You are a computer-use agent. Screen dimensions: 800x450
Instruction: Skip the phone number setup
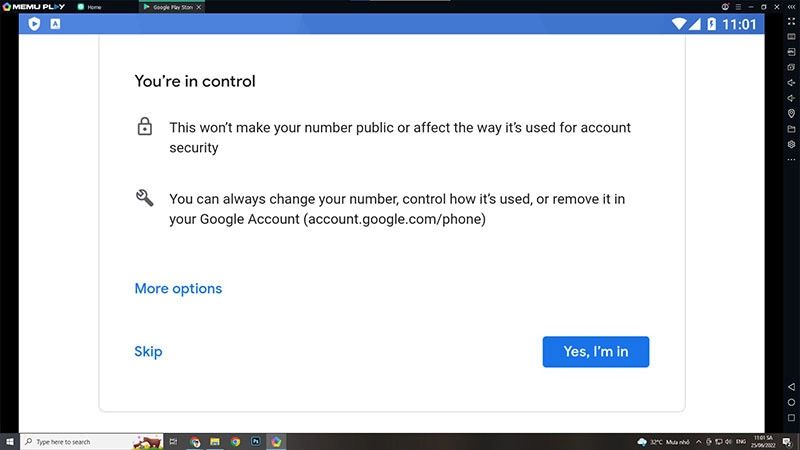148,352
